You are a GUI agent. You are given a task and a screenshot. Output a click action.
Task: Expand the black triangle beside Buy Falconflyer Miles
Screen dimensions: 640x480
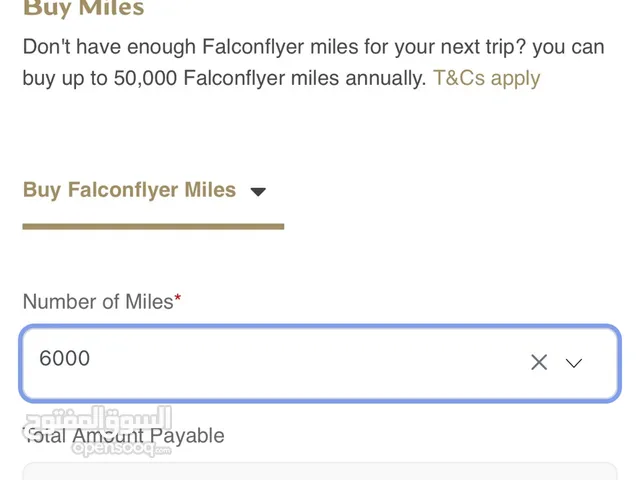tap(258, 191)
